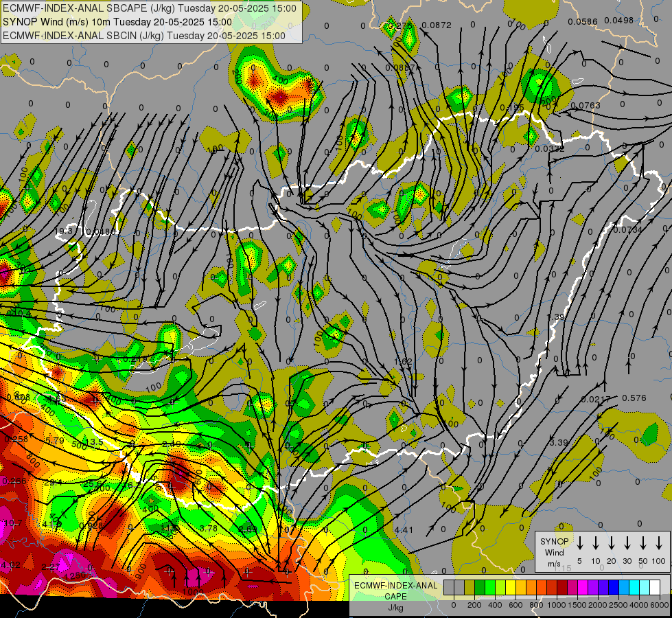Select the yellow CAPE legend swatch
Screen dimensions: 672x618
click(511, 588)
